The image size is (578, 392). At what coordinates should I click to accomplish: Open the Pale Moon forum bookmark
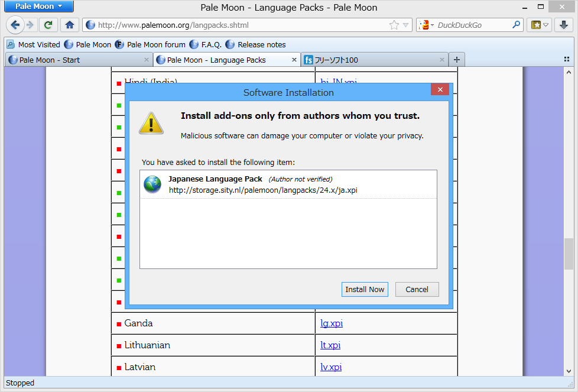(x=150, y=44)
